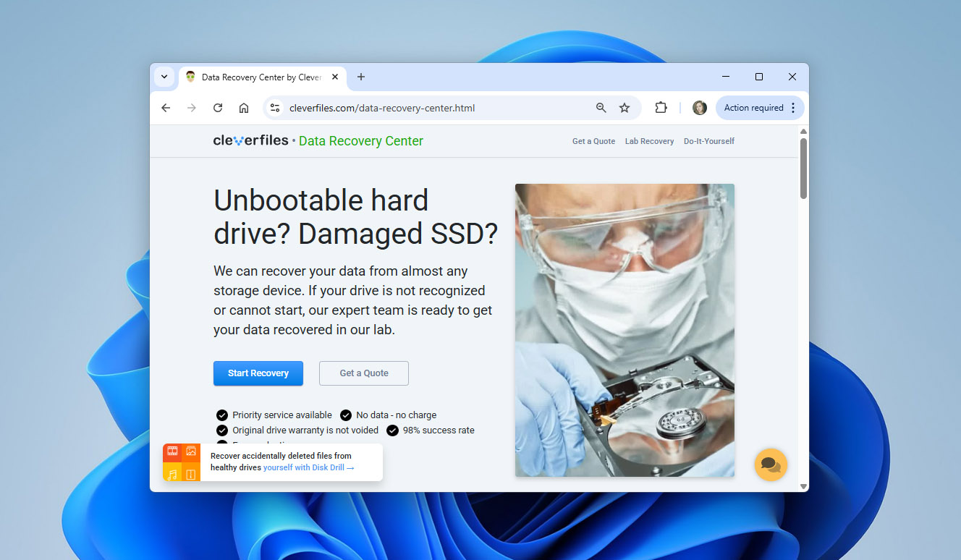Open the user profile avatar

tap(699, 108)
